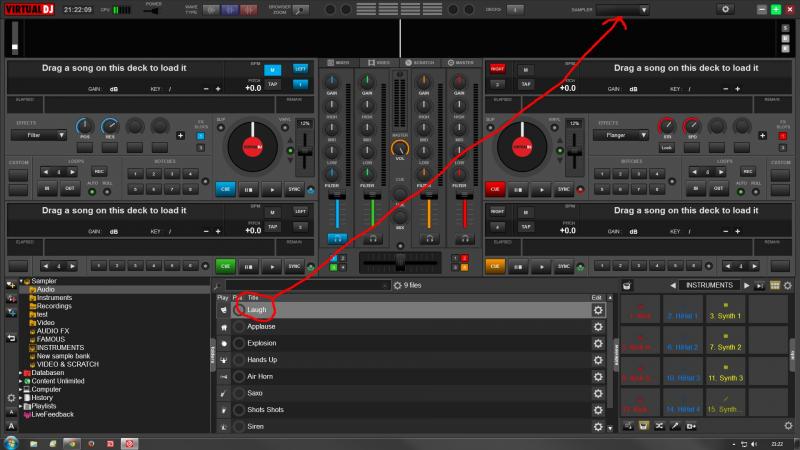Click the play icon beside the Applause sample
The width and height of the screenshot is (800, 450).
click(221, 326)
